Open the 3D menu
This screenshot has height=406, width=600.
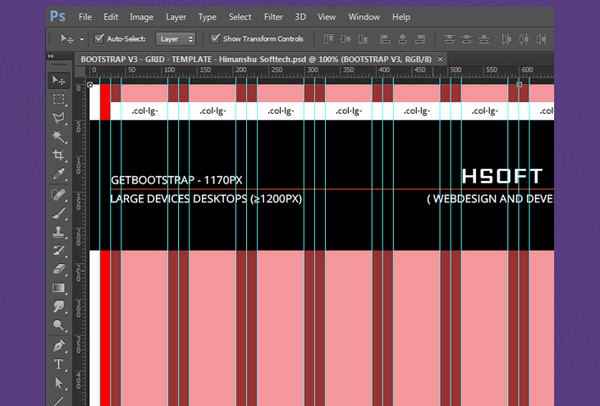[300, 17]
